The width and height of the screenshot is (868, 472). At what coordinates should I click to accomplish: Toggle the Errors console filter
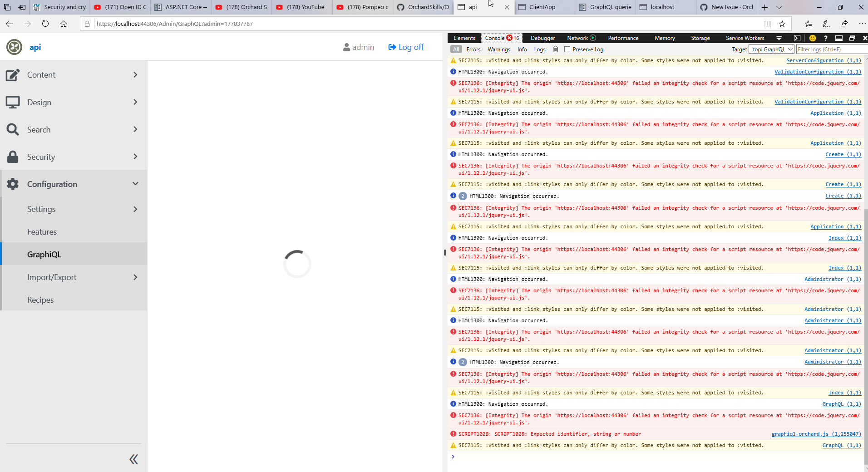point(473,49)
